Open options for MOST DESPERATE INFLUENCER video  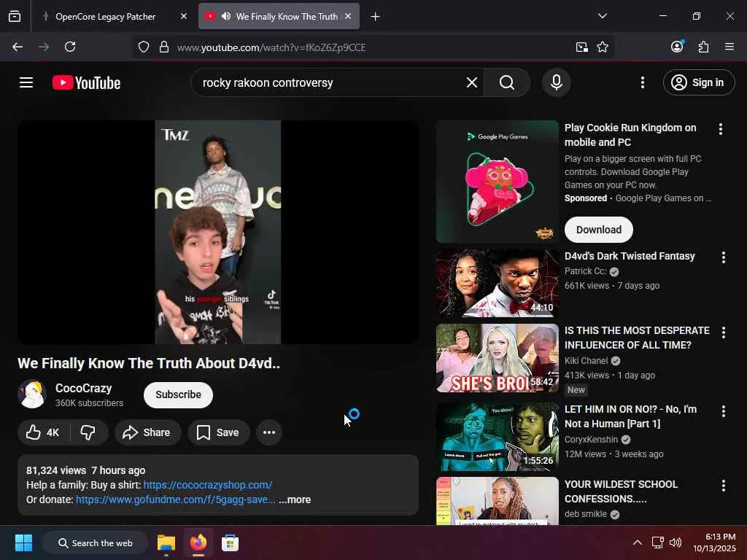pyautogui.click(x=723, y=332)
